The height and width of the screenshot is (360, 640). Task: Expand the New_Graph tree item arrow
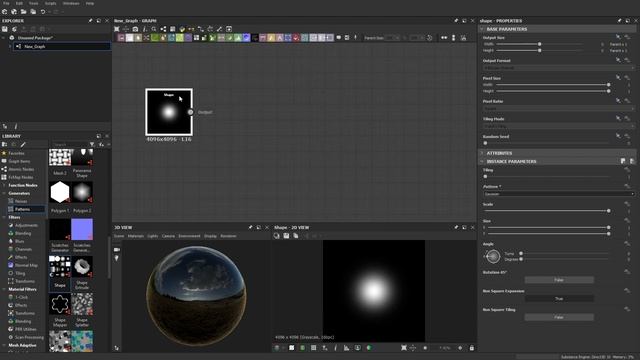pyautogui.click(x=11, y=47)
